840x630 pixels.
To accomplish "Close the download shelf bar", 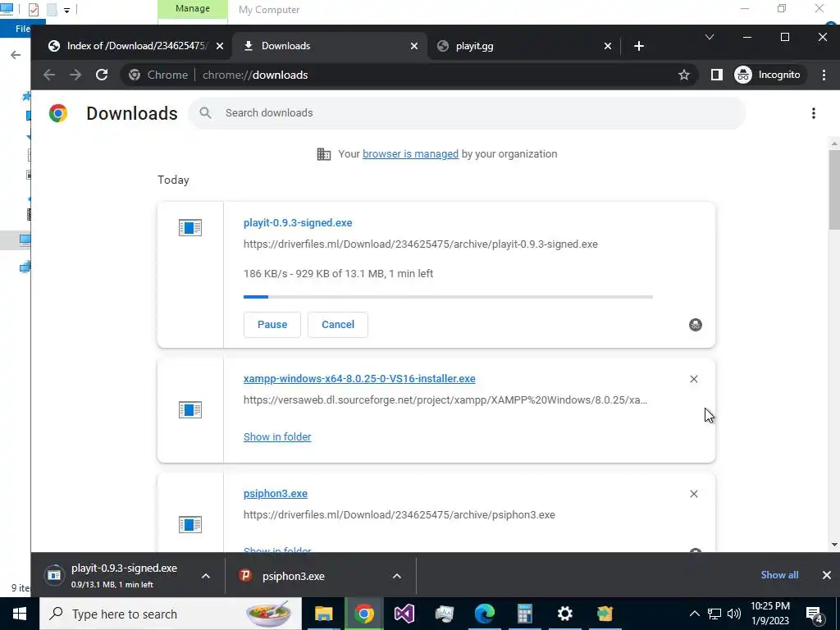I will coord(827,575).
